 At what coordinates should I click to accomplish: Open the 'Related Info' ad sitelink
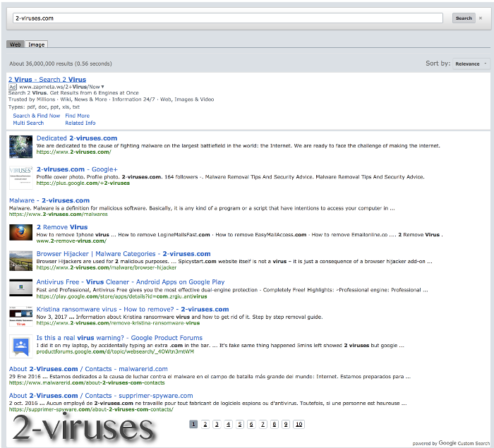click(x=80, y=123)
